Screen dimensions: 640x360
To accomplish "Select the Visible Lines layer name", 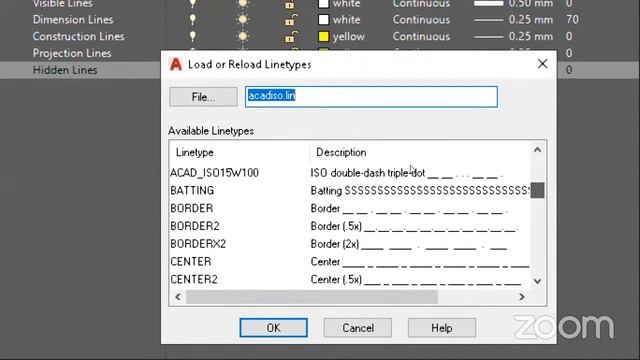I will 62,4.
